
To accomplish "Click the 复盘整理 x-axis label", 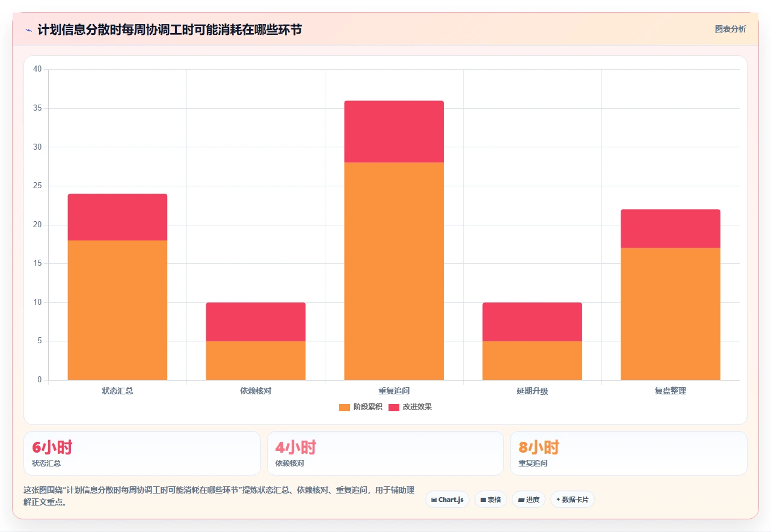I will [671, 391].
